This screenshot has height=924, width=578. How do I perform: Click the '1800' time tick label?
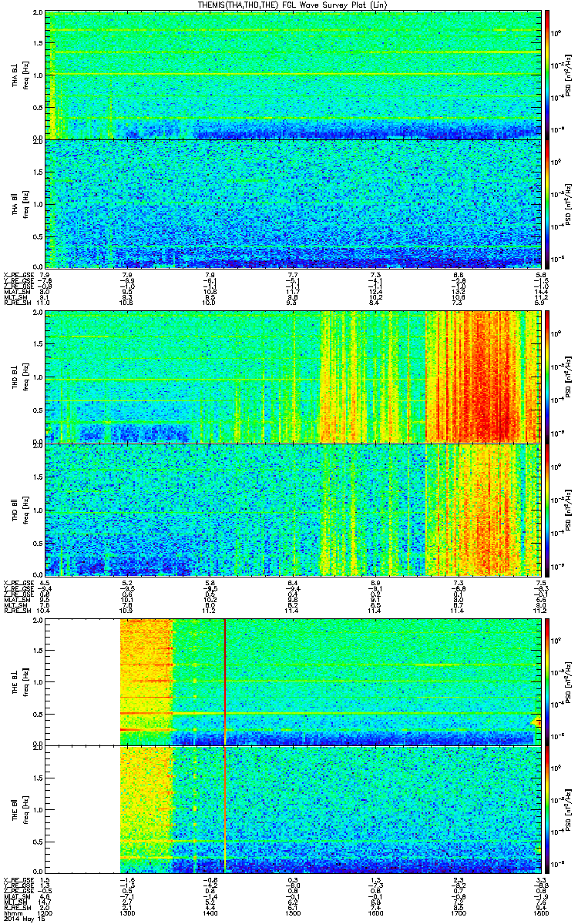click(540, 913)
